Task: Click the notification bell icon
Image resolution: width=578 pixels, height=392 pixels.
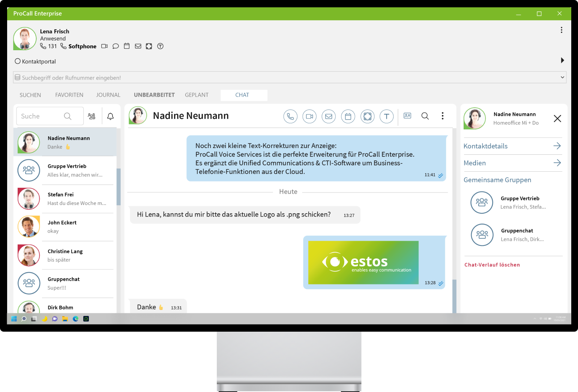Action: click(x=110, y=116)
